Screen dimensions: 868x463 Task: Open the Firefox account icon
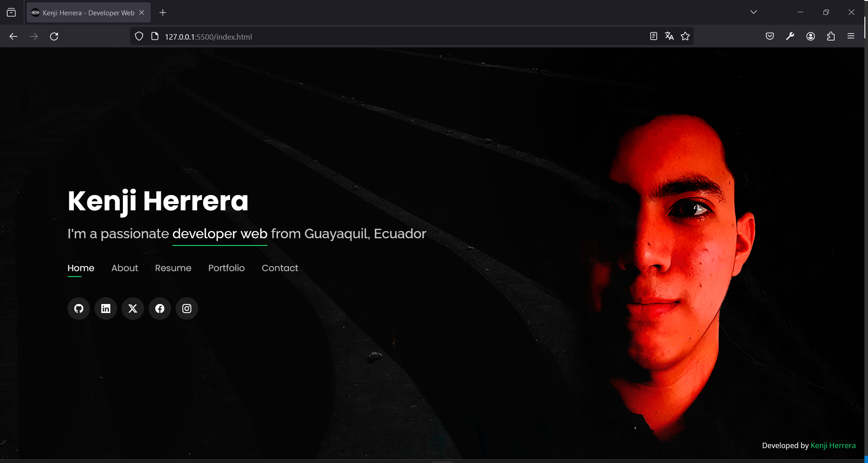click(810, 36)
